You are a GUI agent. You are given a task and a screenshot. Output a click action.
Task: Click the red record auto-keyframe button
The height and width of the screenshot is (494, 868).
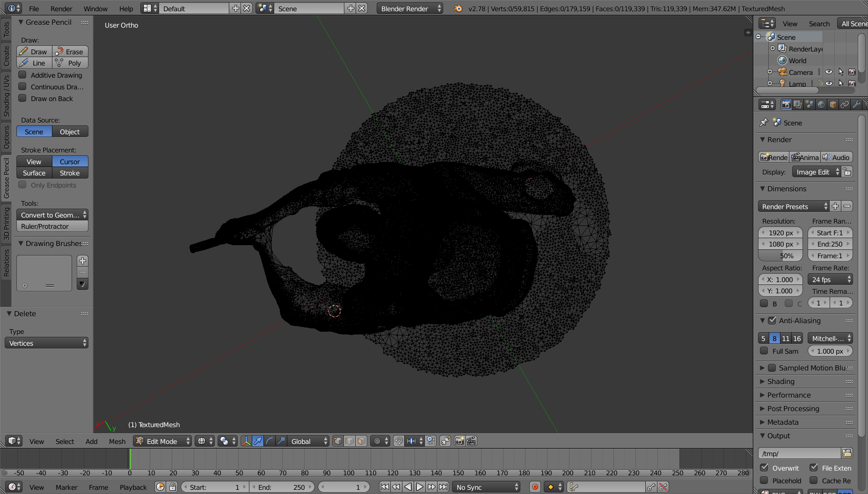coord(535,487)
